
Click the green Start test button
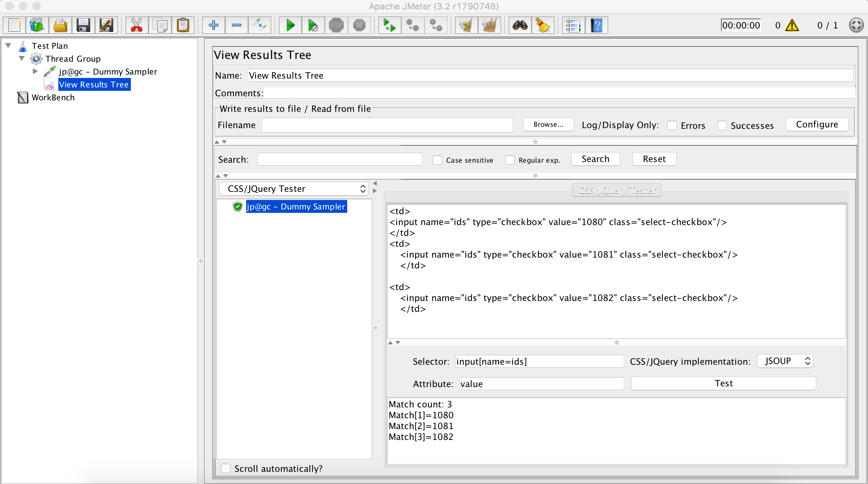tap(290, 25)
